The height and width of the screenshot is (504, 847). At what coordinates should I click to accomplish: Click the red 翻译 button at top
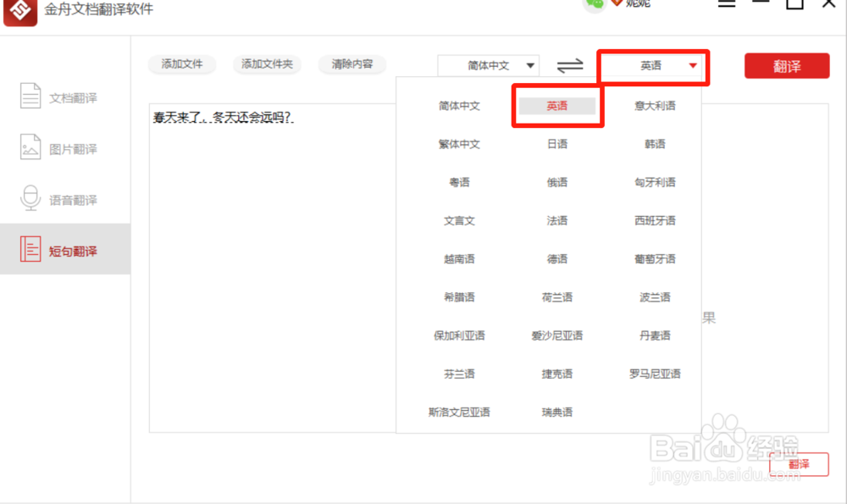click(x=787, y=66)
